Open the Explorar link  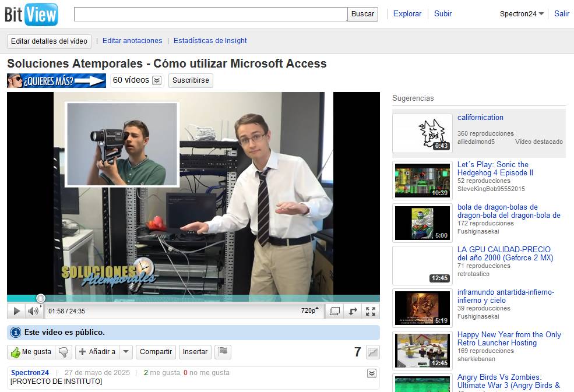coord(407,14)
